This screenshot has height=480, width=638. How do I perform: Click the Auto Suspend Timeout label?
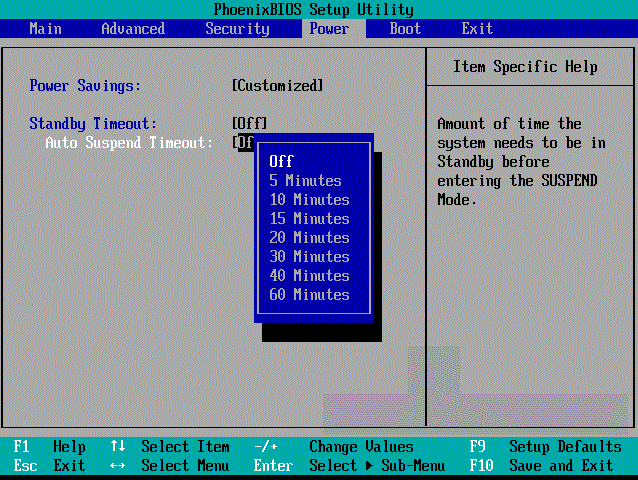(x=129, y=143)
